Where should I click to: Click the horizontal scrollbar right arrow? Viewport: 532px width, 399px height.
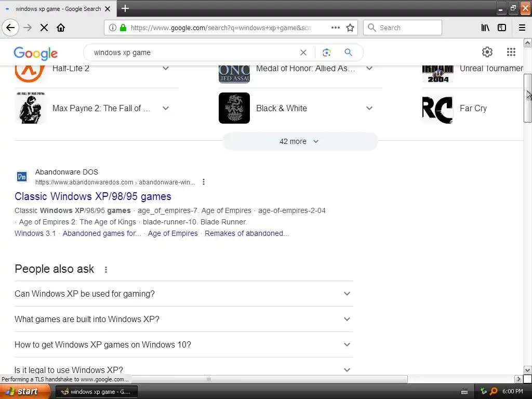[x=518, y=379]
